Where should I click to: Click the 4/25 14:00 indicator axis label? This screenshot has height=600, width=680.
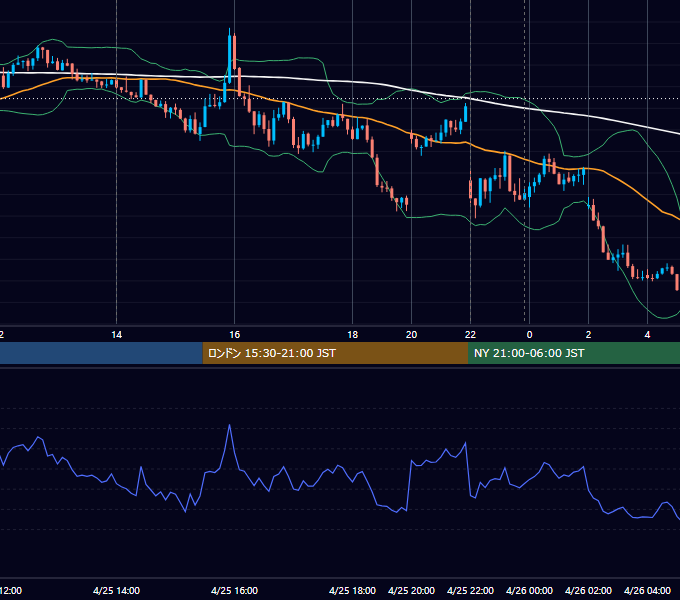coord(117,590)
